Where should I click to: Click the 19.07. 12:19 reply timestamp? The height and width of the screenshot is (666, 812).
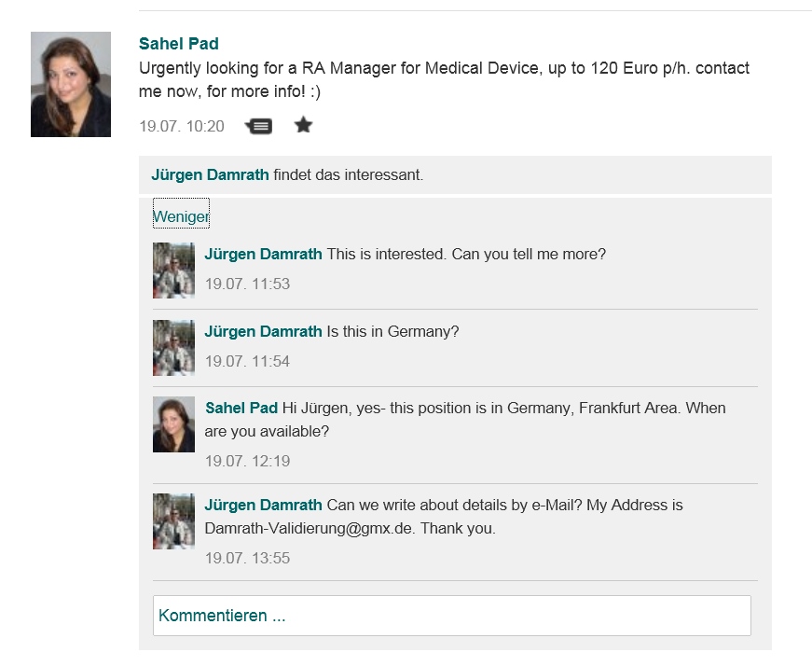(247, 461)
